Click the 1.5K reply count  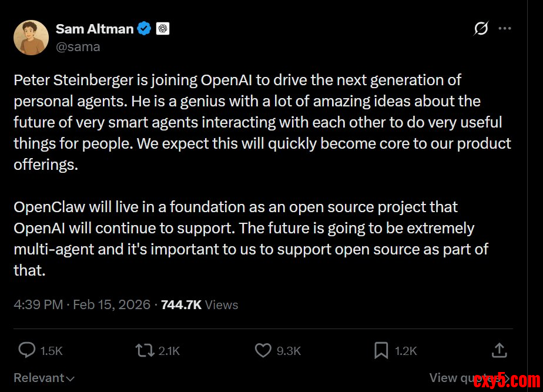point(51,351)
